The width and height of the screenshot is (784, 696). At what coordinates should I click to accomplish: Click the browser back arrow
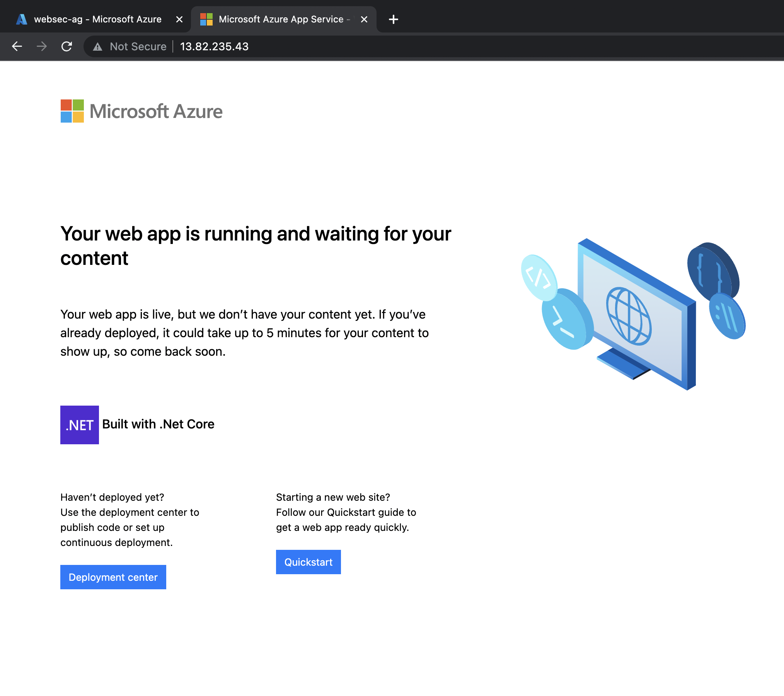click(17, 46)
